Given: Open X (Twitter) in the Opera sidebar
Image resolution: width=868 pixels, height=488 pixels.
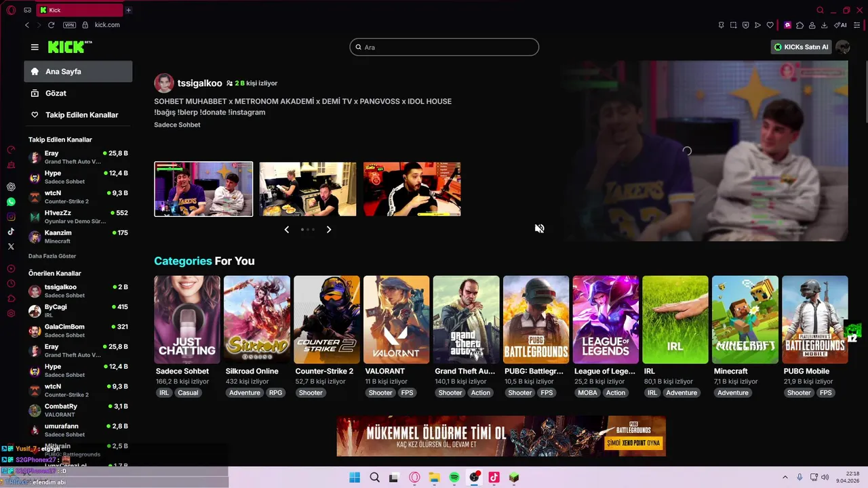Looking at the screenshot, I should tap(11, 246).
